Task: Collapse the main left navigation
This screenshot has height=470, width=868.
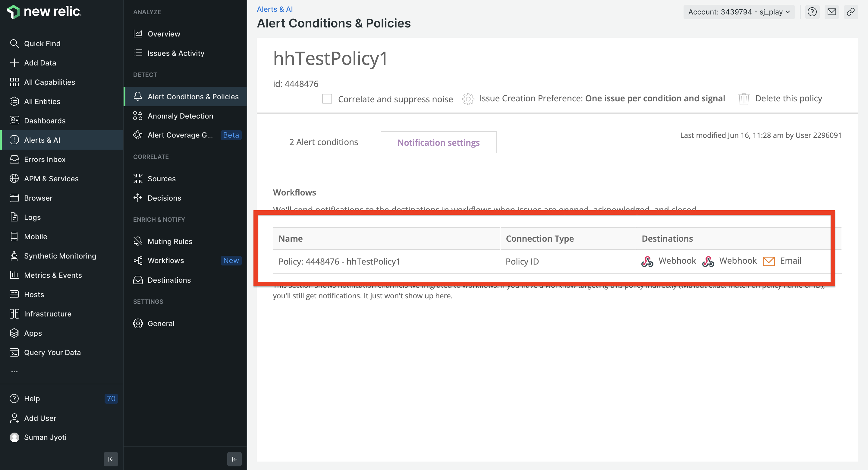Action: tap(111, 459)
